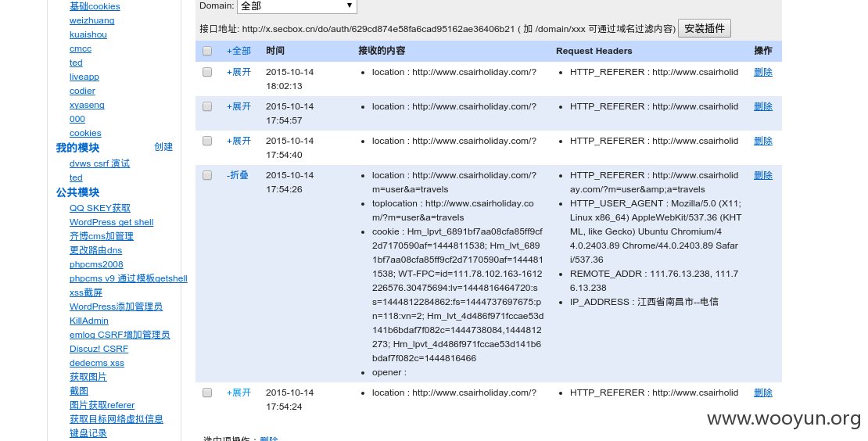Click the 公共模块 section heading
Viewport: 868px width, 441px height.
pyautogui.click(x=77, y=192)
